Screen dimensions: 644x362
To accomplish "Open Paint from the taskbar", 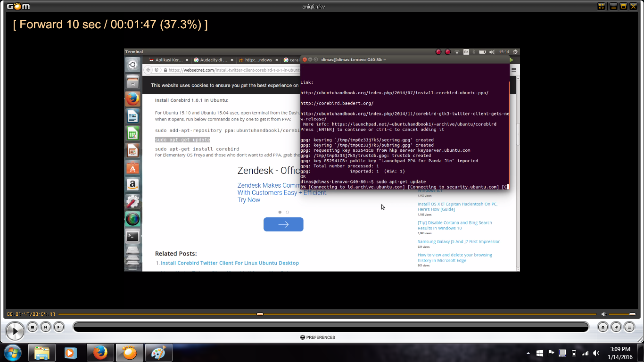I will click(158, 353).
